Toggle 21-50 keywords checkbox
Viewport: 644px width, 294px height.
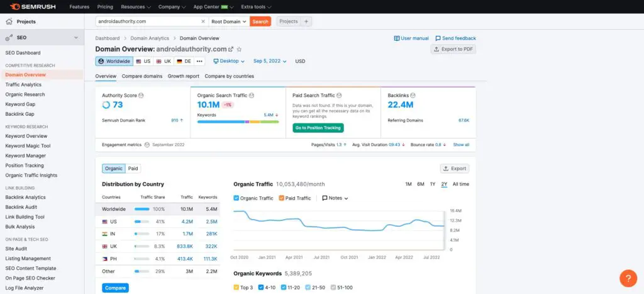[x=308, y=288]
